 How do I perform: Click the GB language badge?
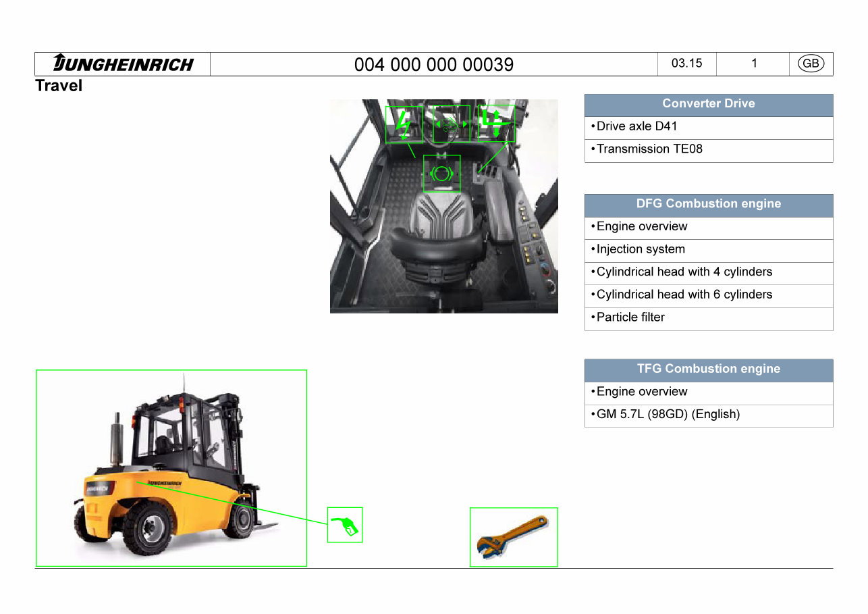click(811, 63)
